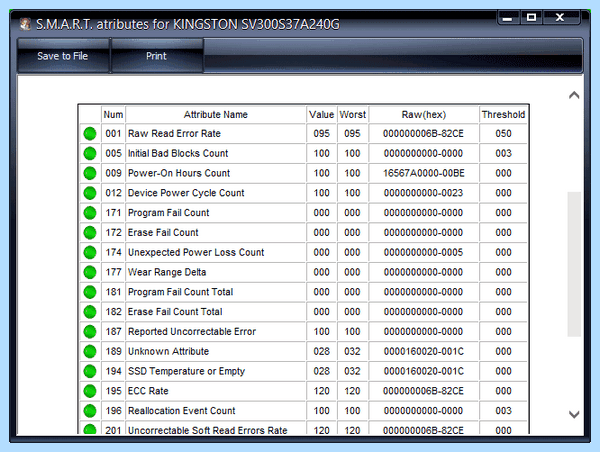
Task: Click green status icon for Raw Read Error Rate
Action: click(x=90, y=134)
